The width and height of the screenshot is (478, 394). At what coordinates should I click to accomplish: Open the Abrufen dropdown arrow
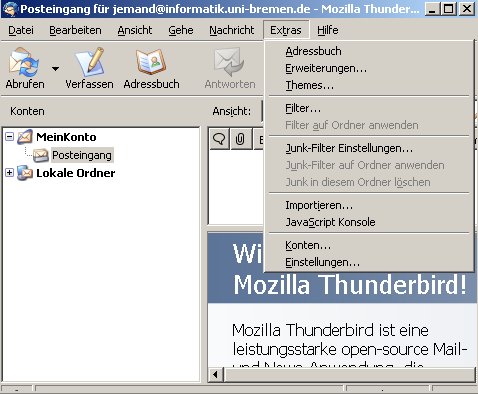[x=55, y=69]
